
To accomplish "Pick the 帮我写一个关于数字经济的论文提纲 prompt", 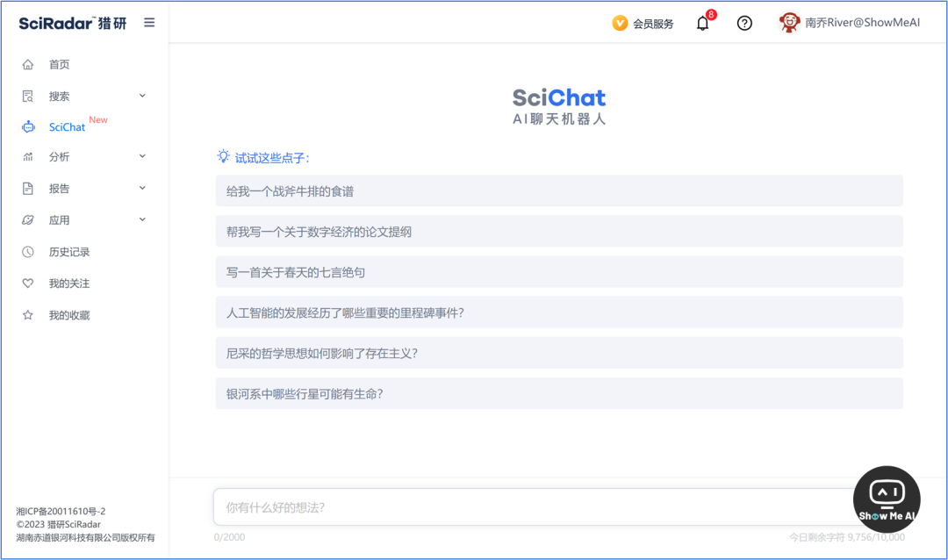I will (x=558, y=232).
